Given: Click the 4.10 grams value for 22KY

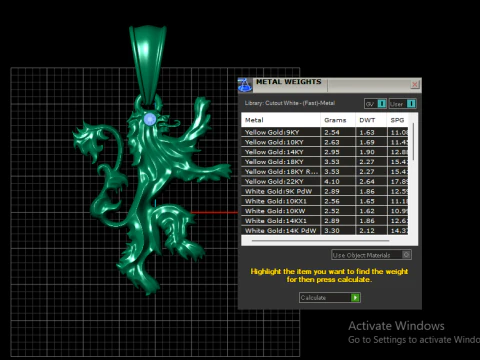Looking at the screenshot, I should click(x=332, y=182).
